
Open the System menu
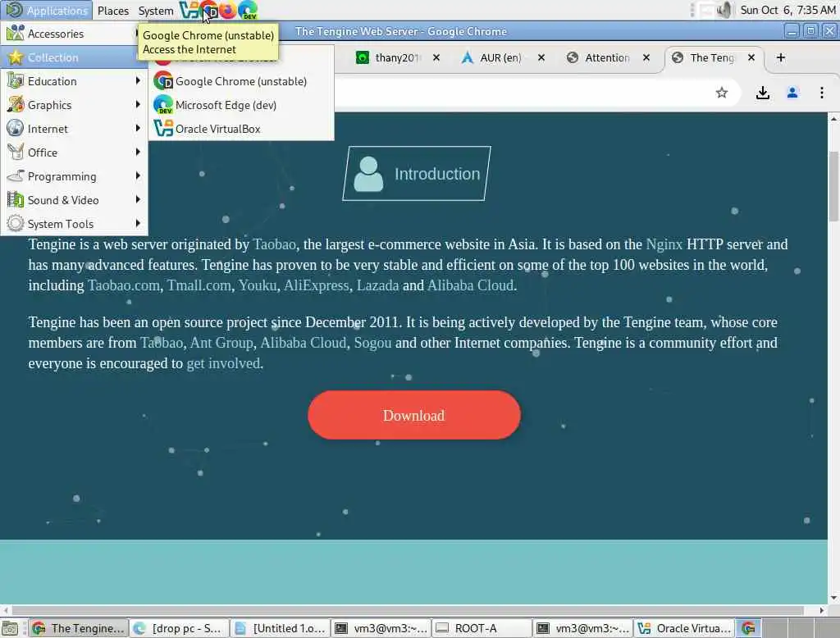156,10
